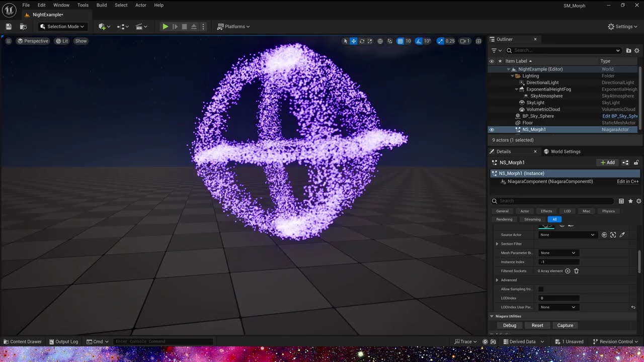This screenshot has width=644, height=362.
Task: Click the Edit in C++ link
Action: [628, 182]
